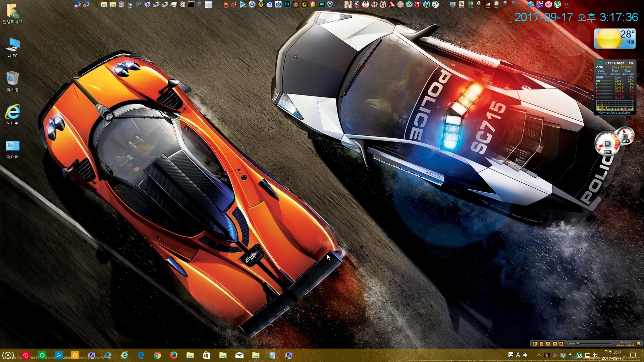Launch uTorrent from the top-right bar
This screenshot has height=362, width=644.
tap(557, 4)
